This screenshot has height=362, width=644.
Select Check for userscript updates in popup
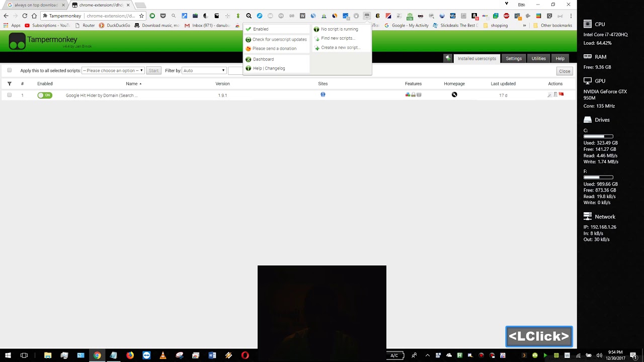[x=277, y=39]
